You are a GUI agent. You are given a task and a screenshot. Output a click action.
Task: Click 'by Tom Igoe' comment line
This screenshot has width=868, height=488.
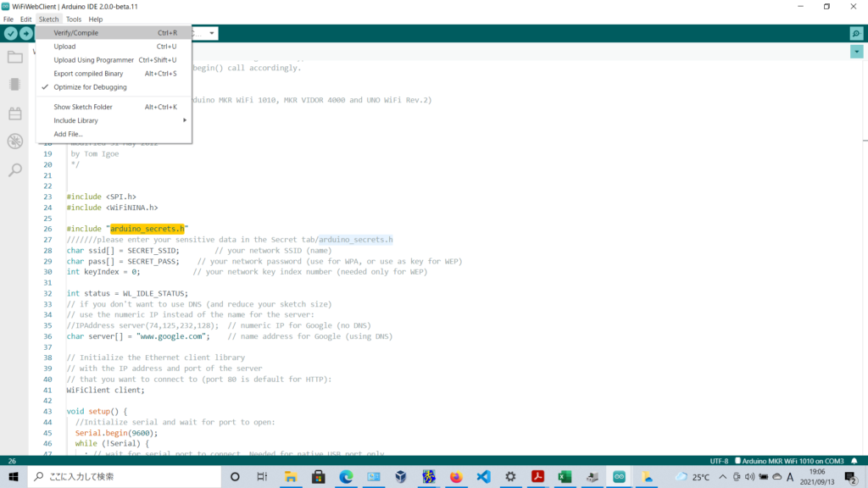(x=95, y=154)
